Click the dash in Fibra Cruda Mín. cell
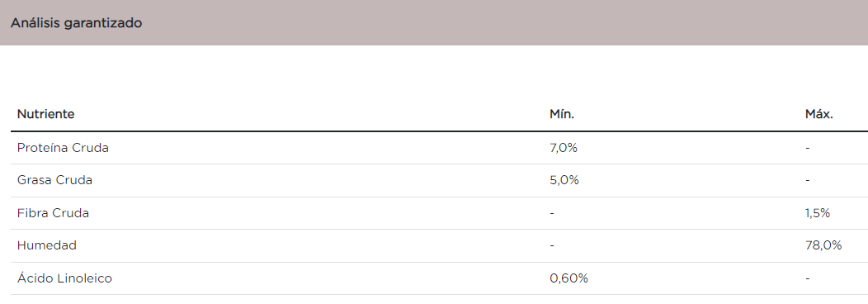This screenshot has height=304, width=868. 552,214
